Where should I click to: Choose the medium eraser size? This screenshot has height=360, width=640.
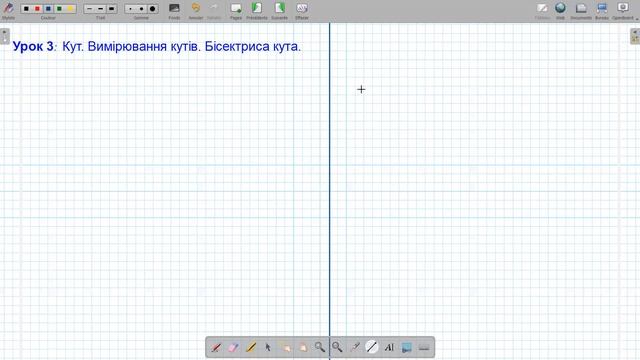click(141, 9)
